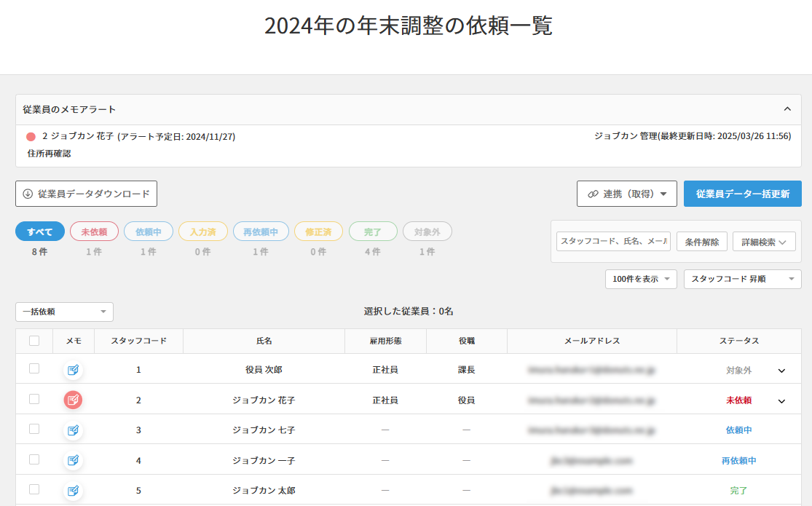Image resolution: width=812 pixels, height=506 pixels.
Task: Filter by 完了 status
Action: [x=373, y=232]
